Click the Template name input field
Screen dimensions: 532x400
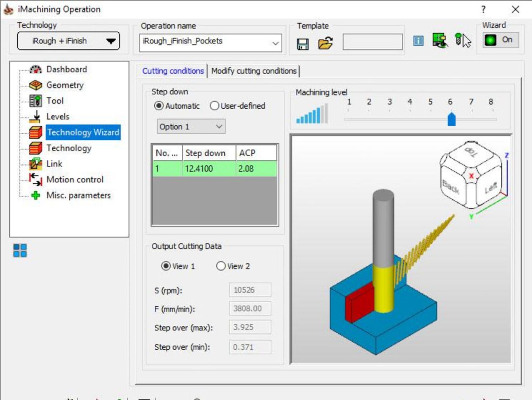pos(372,42)
